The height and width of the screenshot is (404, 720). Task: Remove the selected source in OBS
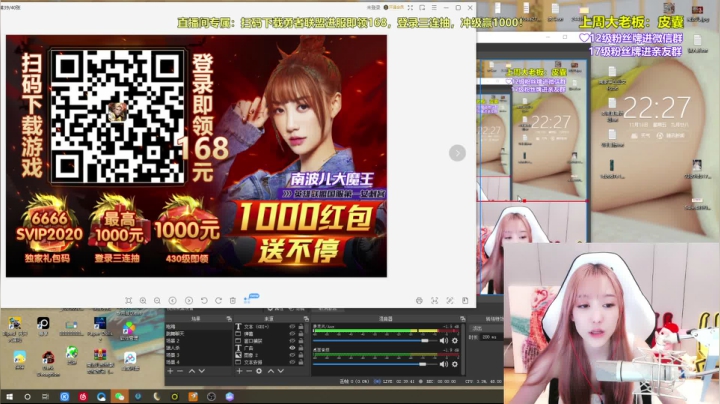[249, 371]
